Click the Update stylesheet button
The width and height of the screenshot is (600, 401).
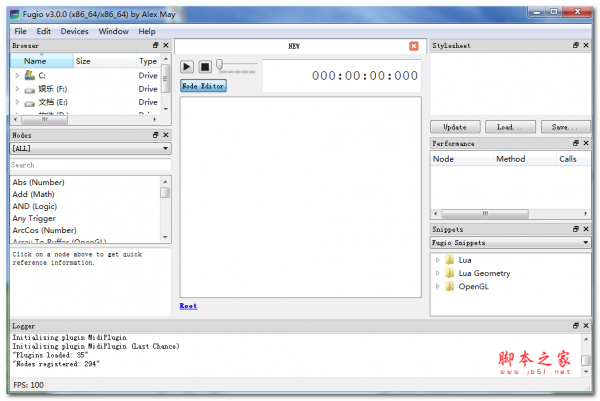[x=455, y=127]
